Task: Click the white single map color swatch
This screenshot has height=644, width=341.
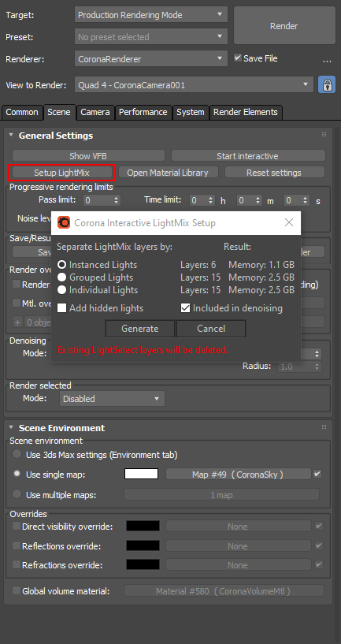Action: tap(141, 474)
